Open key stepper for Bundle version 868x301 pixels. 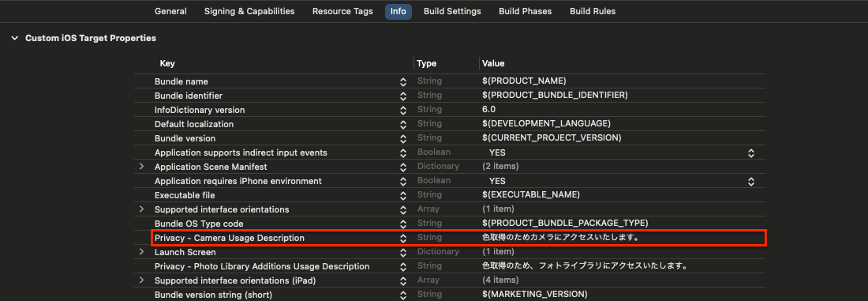point(403,138)
